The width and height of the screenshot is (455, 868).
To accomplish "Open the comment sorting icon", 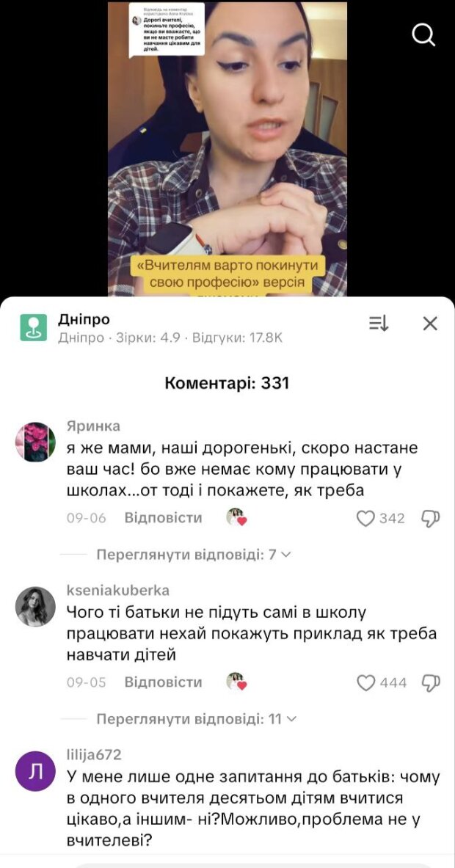I will [379, 324].
